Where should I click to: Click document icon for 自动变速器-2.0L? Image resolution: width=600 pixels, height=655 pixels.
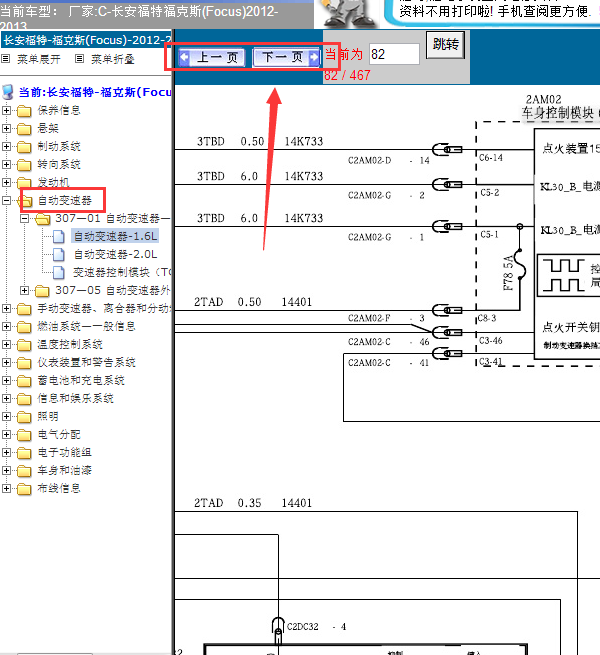click(x=59, y=255)
